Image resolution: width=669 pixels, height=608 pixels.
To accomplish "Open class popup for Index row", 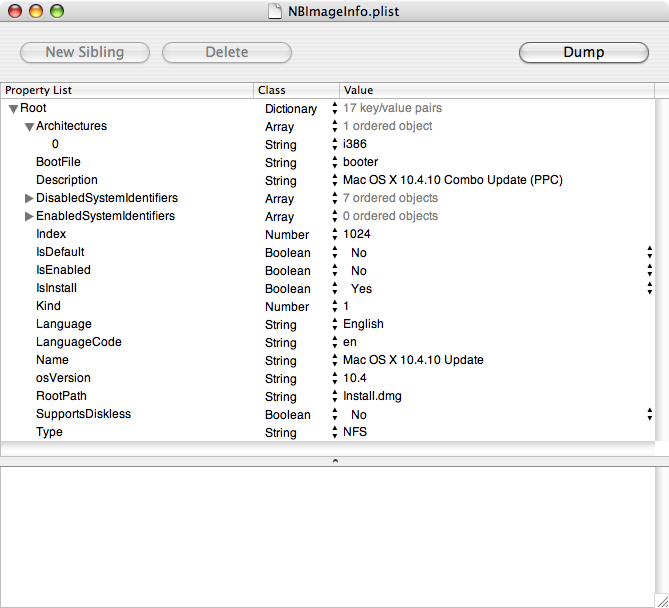I will [334, 234].
